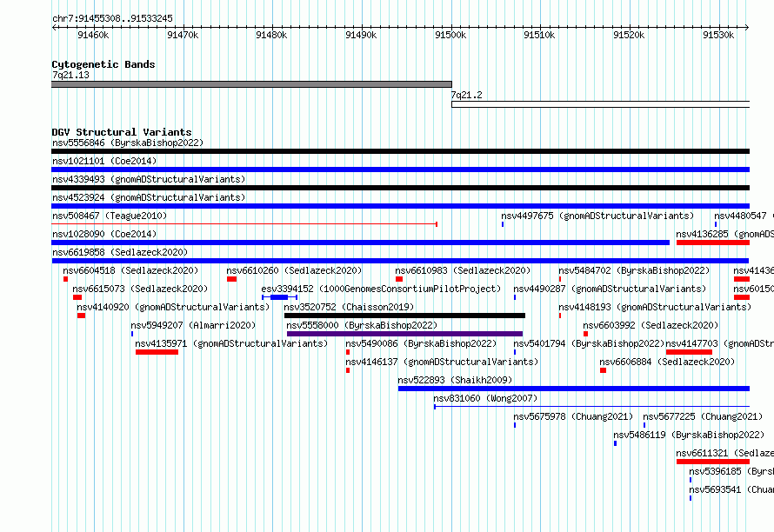The width and height of the screenshot is (774, 532).
Task: Open nsv5396185 variant label
Action: (x=731, y=471)
